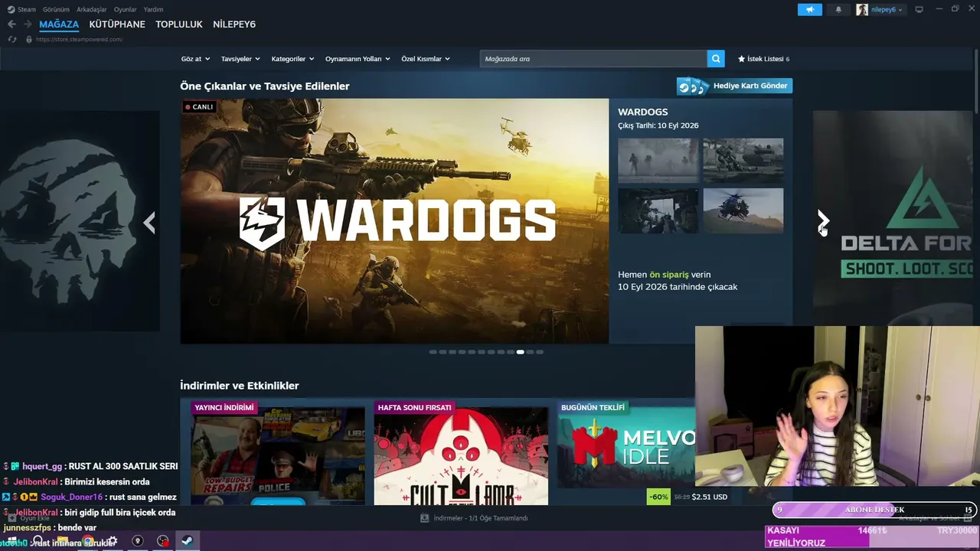Open the İstek Listesi link
The image size is (980, 551).
pos(766,59)
